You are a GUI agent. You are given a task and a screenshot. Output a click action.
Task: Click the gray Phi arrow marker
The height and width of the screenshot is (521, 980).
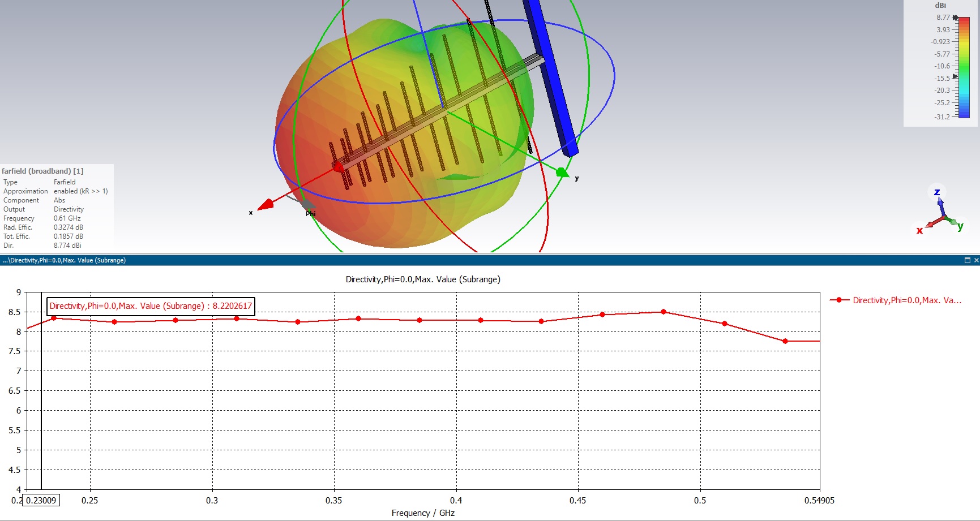click(x=306, y=204)
